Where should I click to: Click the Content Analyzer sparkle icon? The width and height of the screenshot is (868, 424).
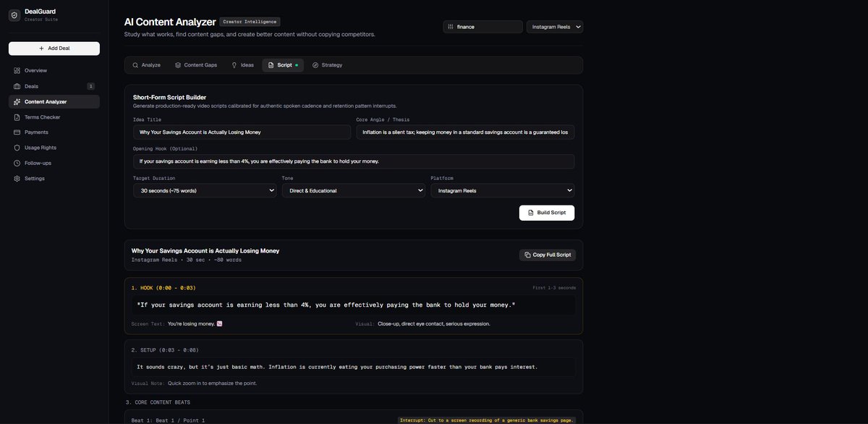pyautogui.click(x=17, y=101)
